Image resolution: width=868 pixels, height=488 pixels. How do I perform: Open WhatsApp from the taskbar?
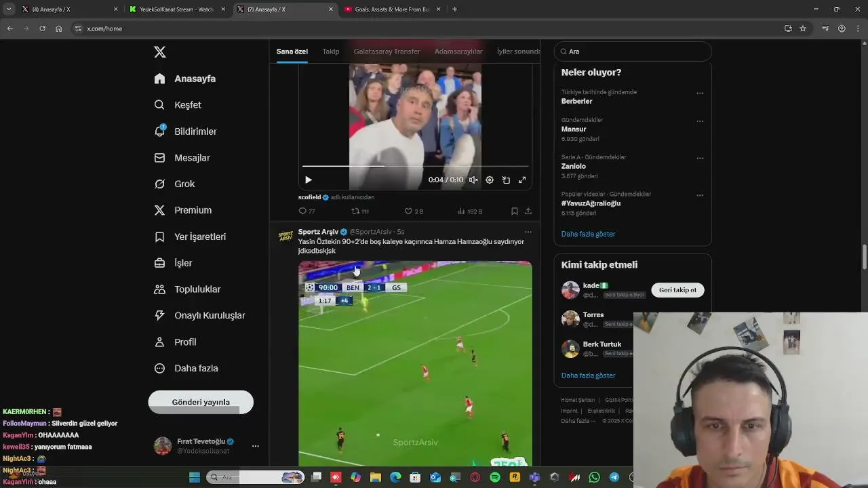pyautogui.click(x=595, y=477)
